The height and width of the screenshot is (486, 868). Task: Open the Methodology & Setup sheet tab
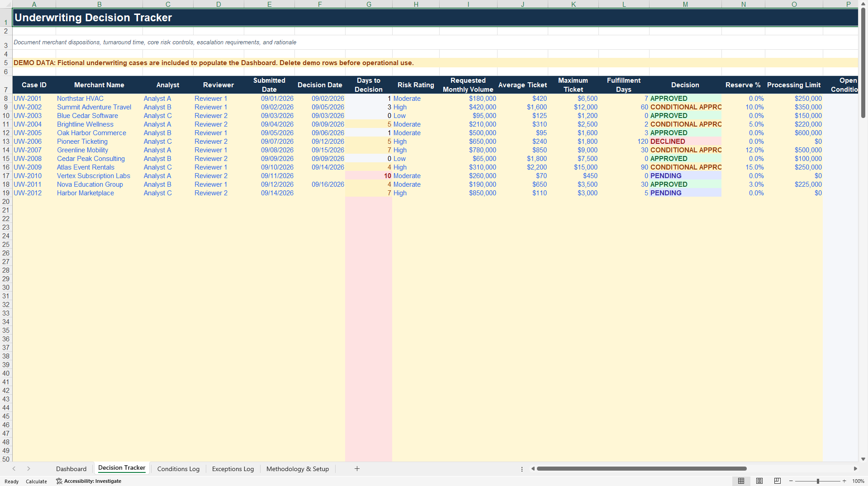[x=298, y=469]
